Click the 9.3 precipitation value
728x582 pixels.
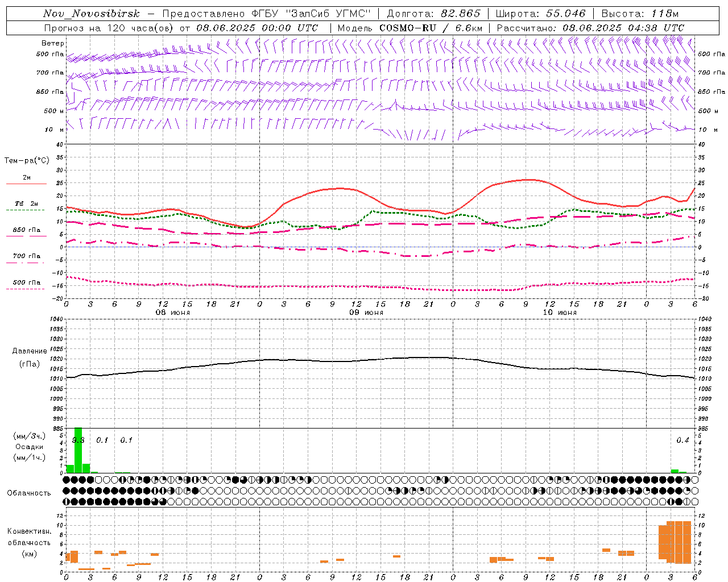(78, 440)
